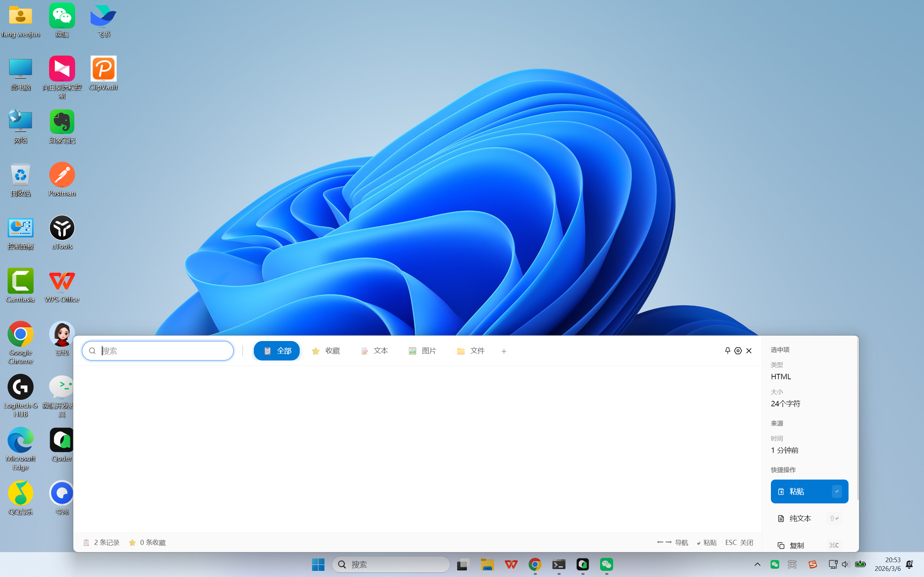Select the 文本 text tab
Screen dimensions: 924x577
(x=374, y=351)
